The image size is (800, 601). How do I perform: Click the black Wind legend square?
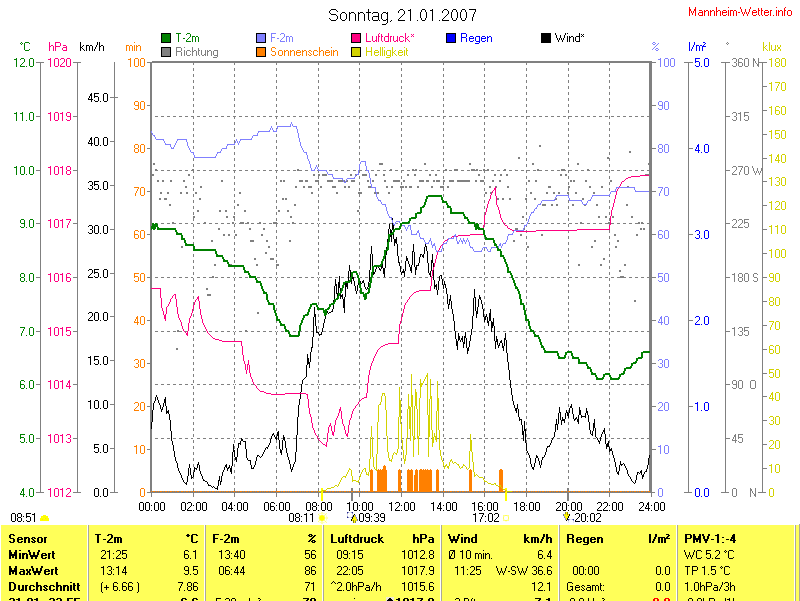(x=545, y=39)
